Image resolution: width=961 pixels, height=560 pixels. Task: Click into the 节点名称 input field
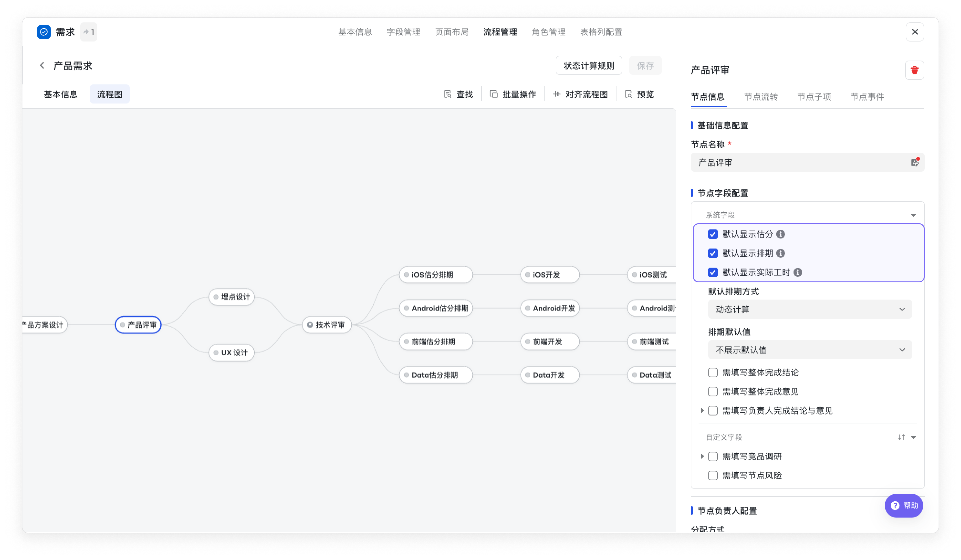(x=807, y=162)
